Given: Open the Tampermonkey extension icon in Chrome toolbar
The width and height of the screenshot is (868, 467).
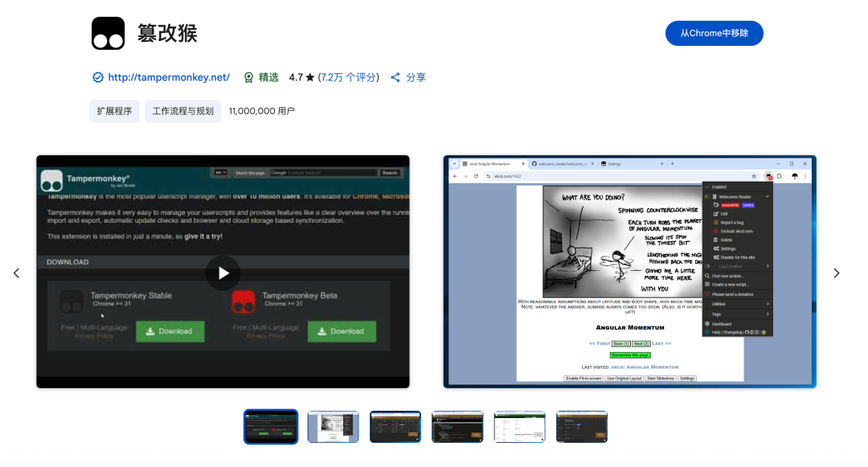Looking at the screenshot, I should click(768, 177).
